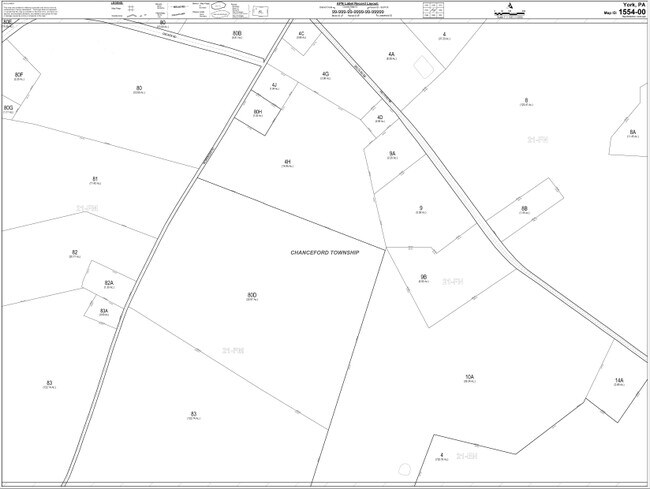Select parcel 82A on the left
Screen dimensions: 650x489
(108, 285)
